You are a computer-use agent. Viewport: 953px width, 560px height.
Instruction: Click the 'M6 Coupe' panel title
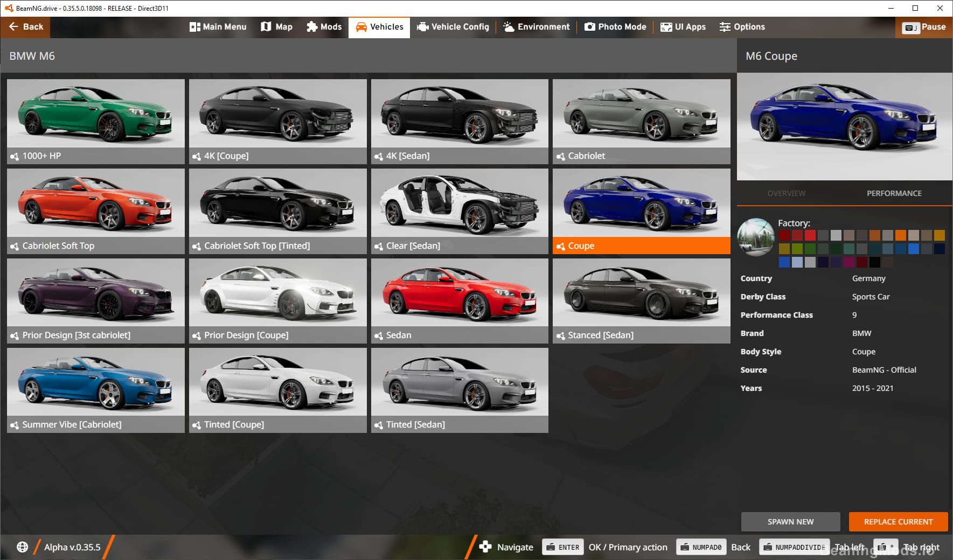pos(771,56)
